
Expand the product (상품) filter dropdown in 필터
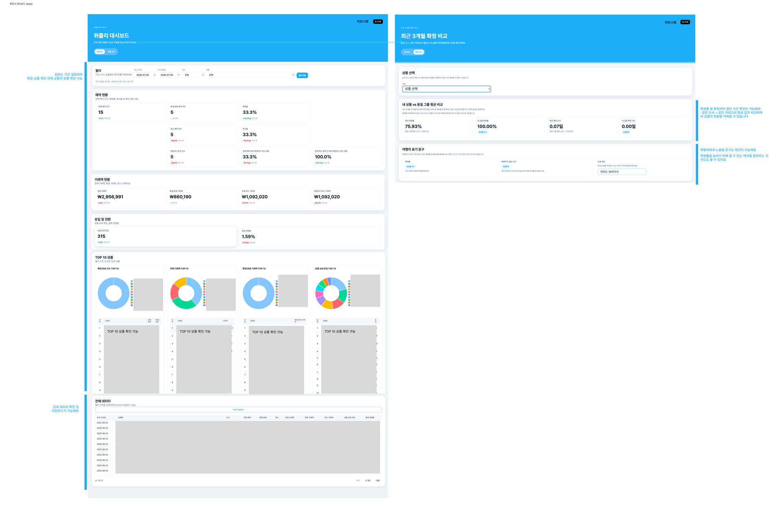(x=251, y=75)
